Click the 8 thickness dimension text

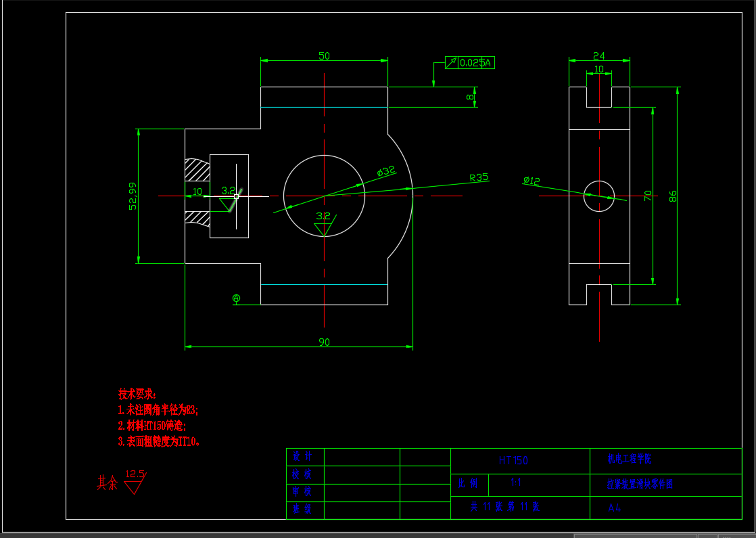470,97
